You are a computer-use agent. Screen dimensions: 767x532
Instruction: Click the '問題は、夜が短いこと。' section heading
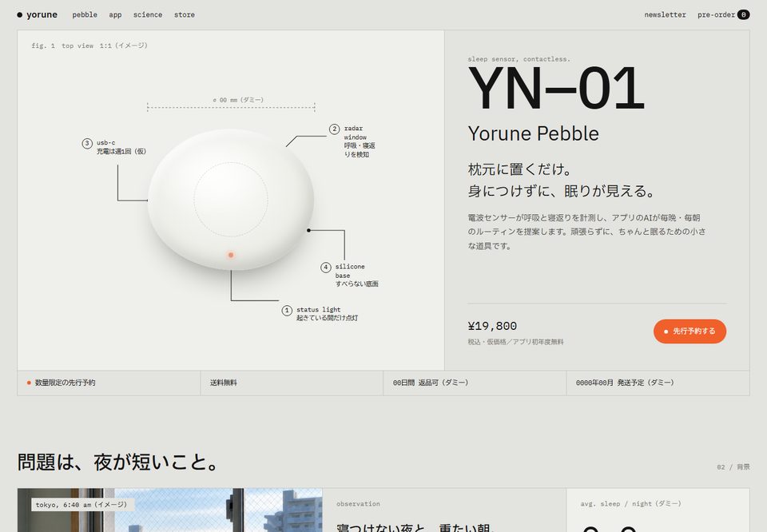click(118, 462)
